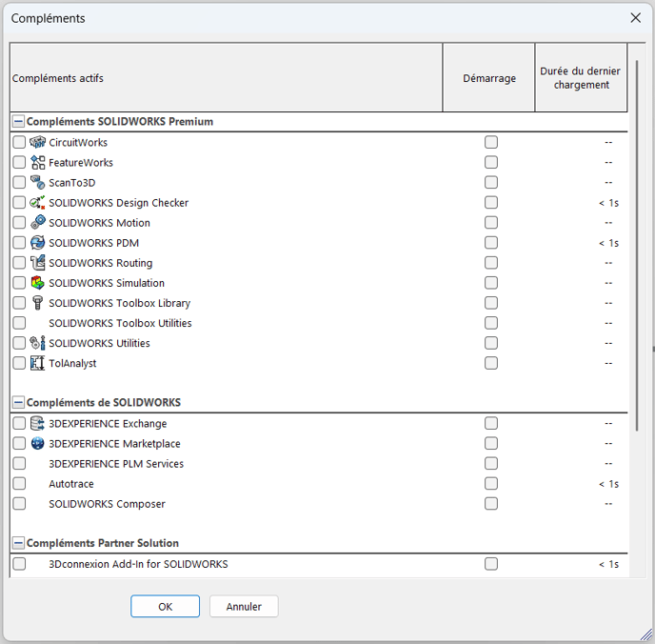Click the FeatureWorks add-in icon
This screenshot has height=644, width=655.
click(37, 162)
